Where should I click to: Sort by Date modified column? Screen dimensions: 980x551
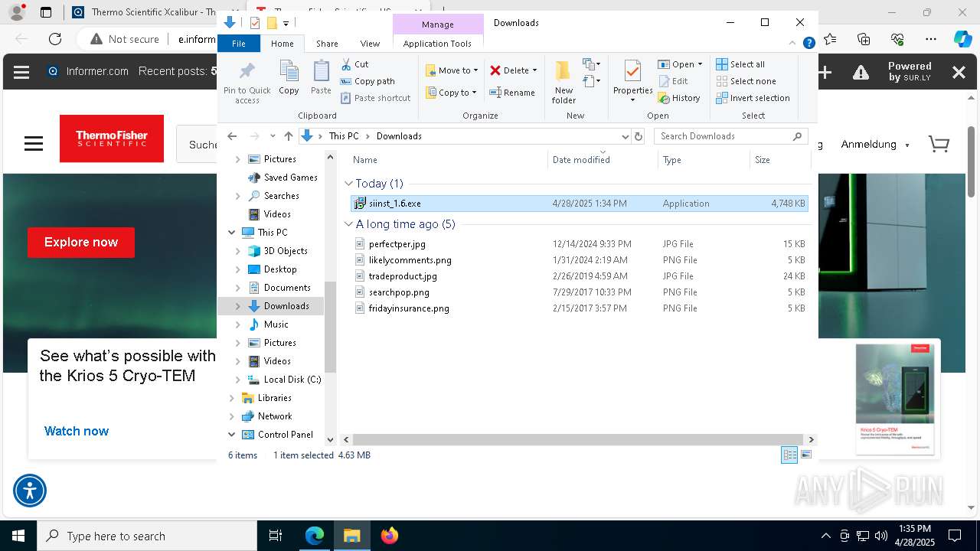602,160
